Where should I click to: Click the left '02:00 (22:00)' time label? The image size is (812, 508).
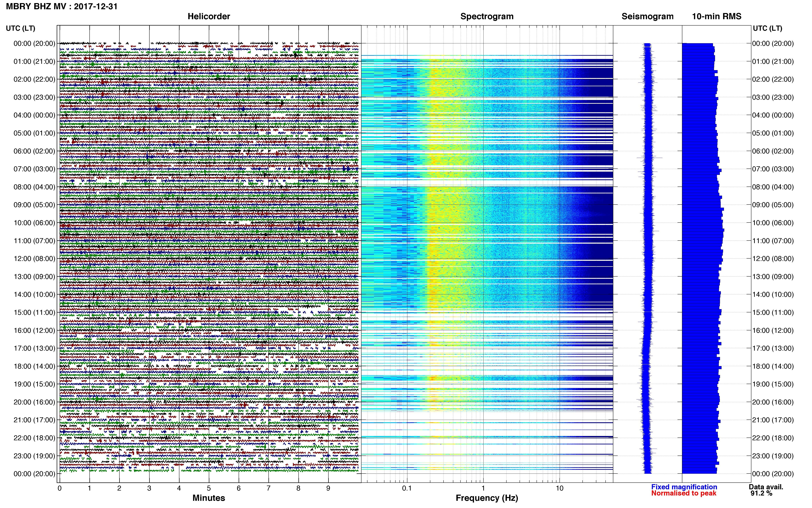[x=34, y=79]
